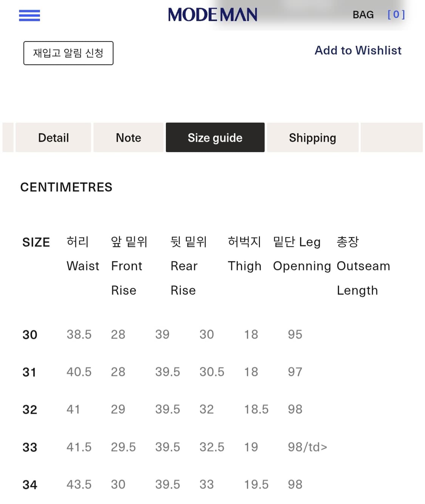
Task: Open the BAG link
Action: point(363,15)
